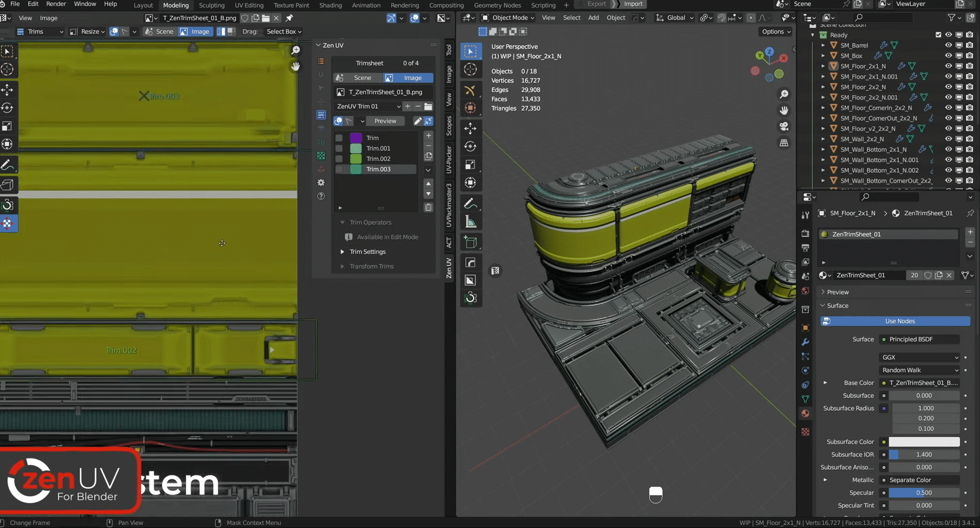Click the viewport camera view icon
The width and height of the screenshot is (980, 528).
coord(783,126)
